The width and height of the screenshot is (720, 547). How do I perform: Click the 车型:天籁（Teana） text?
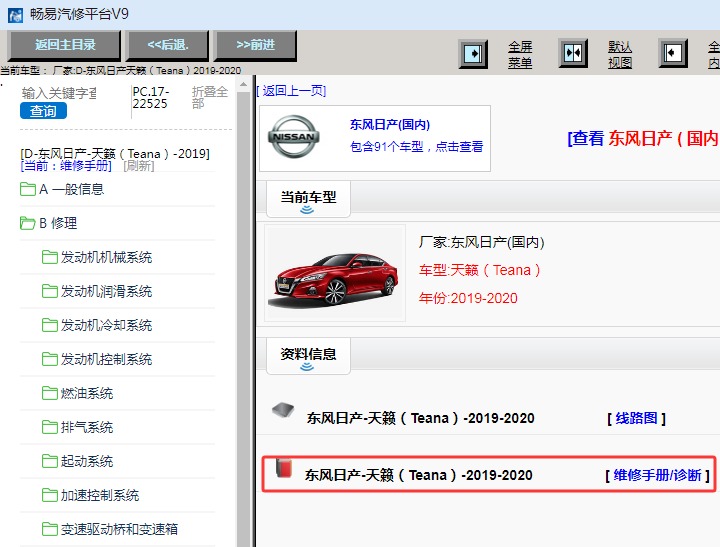[479, 270]
